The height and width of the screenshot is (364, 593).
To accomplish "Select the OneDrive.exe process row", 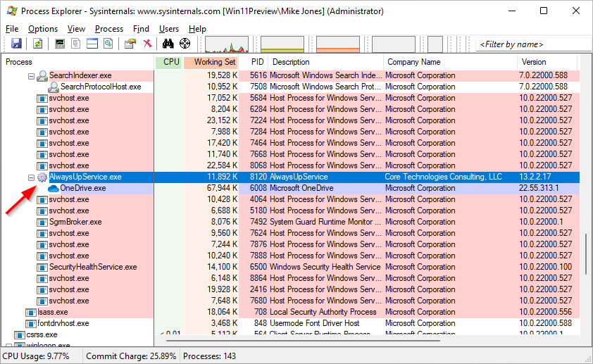I will point(290,188).
